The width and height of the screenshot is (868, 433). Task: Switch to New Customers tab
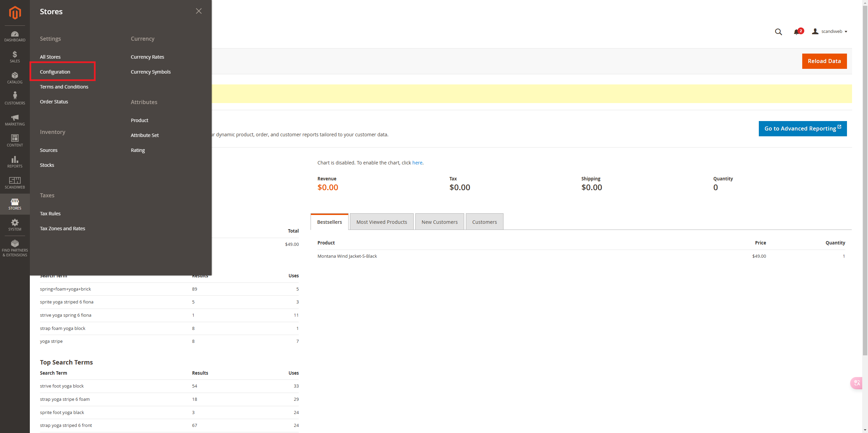click(x=439, y=222)
